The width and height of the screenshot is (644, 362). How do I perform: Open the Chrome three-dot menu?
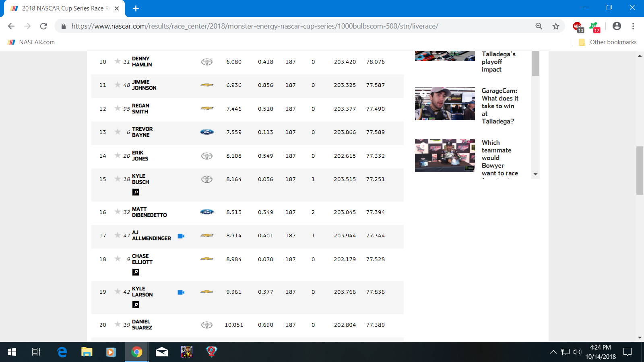click(633, 26)
